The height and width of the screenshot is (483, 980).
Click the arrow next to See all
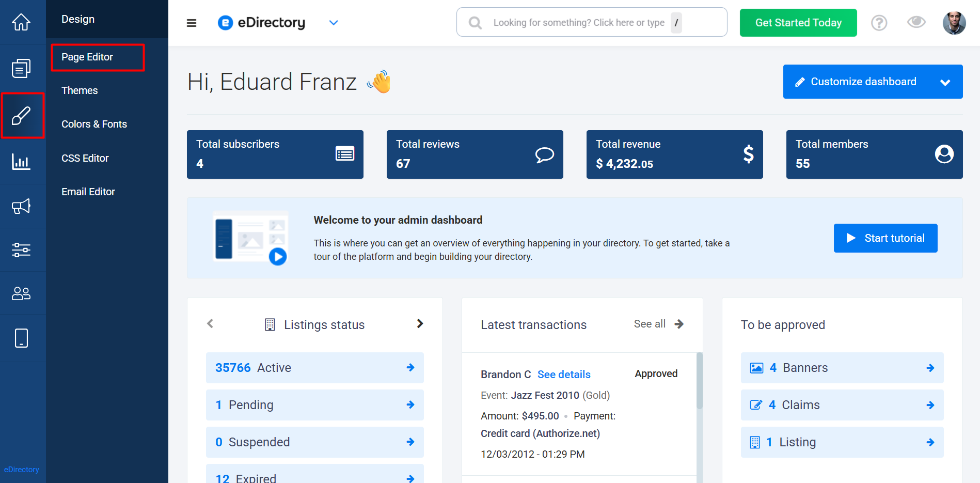[679, 324]
